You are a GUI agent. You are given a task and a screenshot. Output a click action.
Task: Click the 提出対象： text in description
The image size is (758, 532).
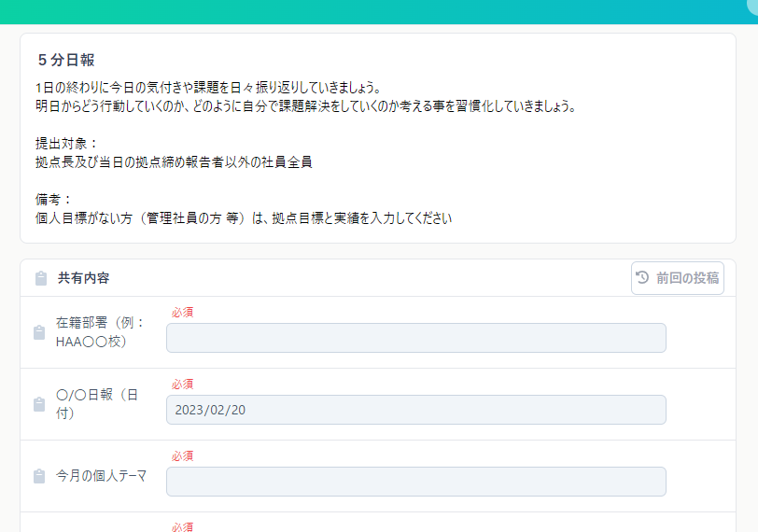coord(66,143)
